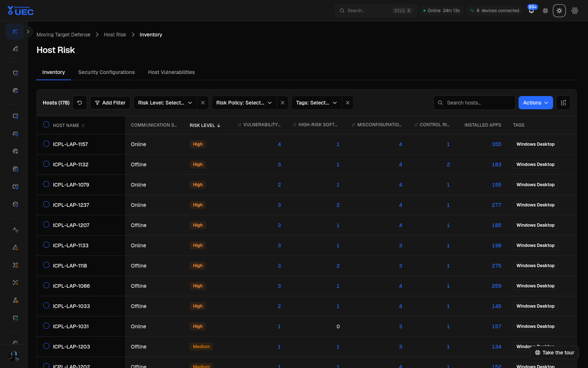The height and width of the screenshot is (368, 588).
Task: Clear the Risk Policy filter
Action: tap(283, 103)
